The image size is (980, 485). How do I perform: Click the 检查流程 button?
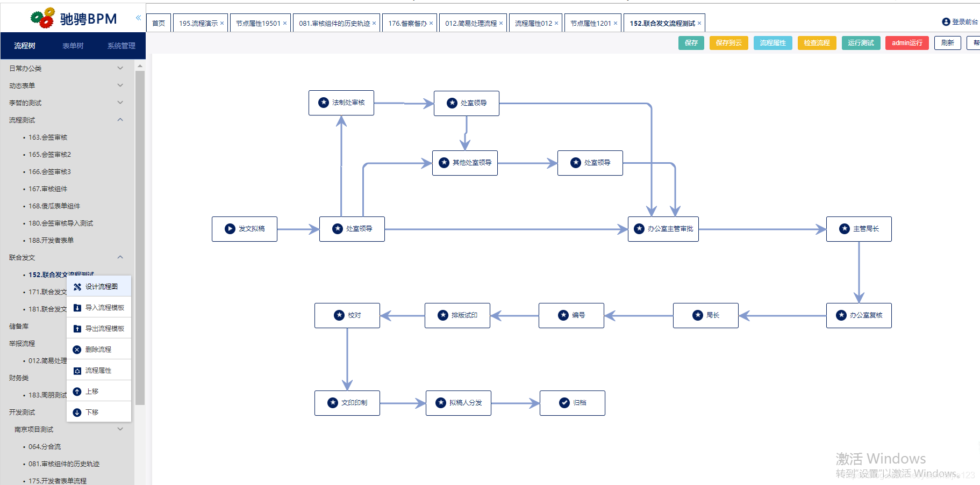pos(817,43)
